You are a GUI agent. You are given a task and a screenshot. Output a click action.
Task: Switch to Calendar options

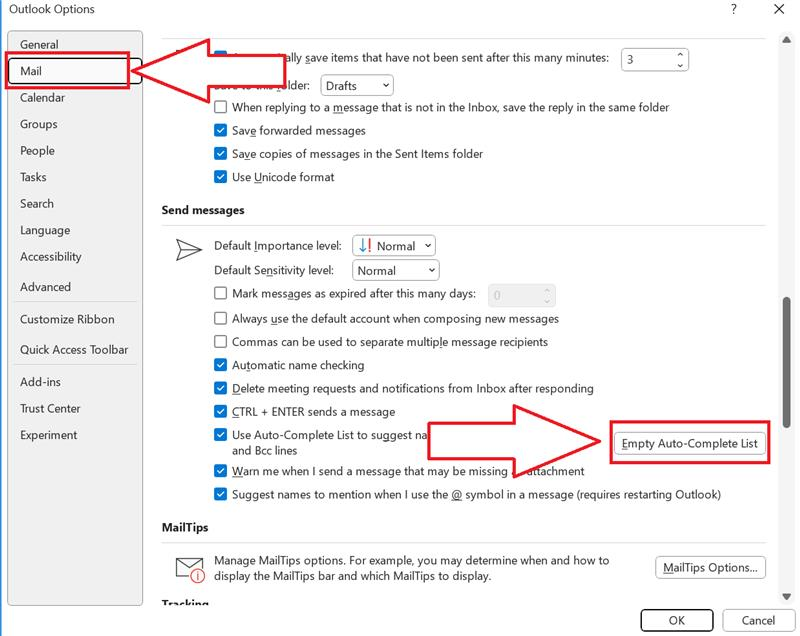(x=42, y=97)
